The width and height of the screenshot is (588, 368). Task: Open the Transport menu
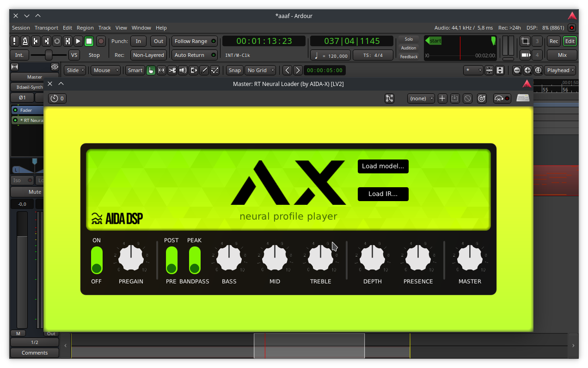tap(46, 28)
